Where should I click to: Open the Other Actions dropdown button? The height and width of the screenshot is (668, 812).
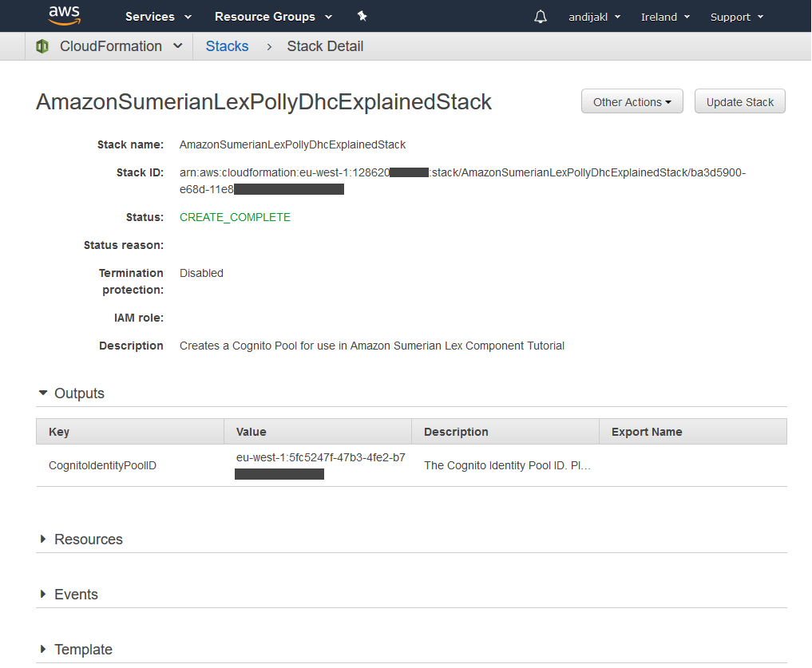point(632,101)
